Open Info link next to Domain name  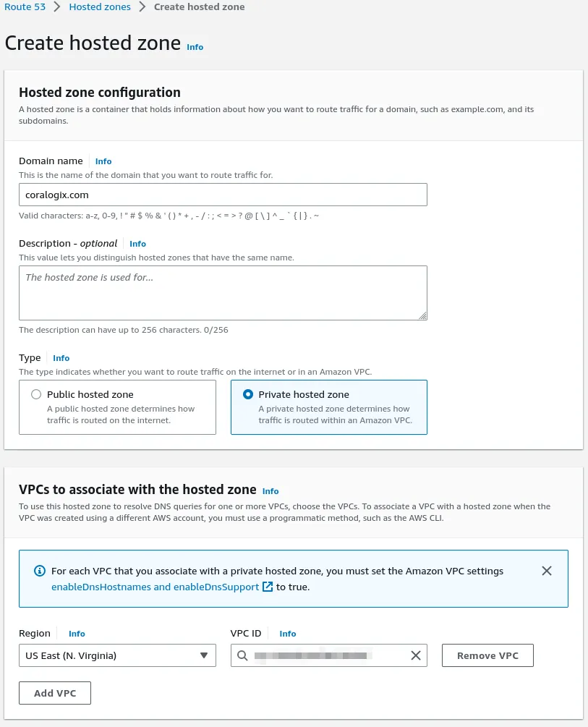[103, 161]
